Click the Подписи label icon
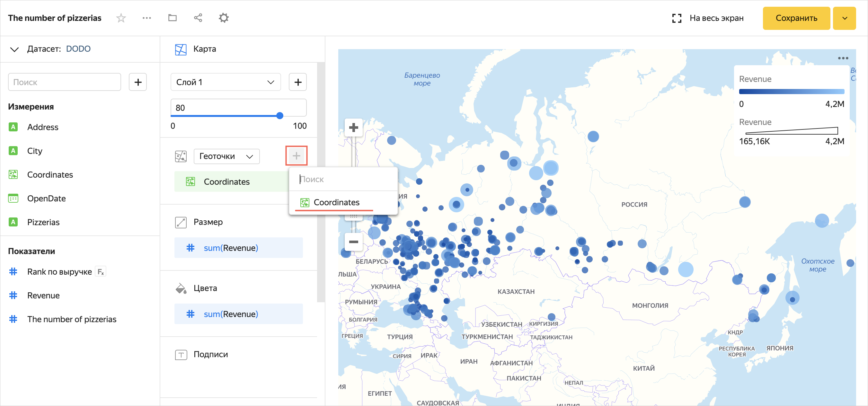The width and height of the screenshot is (868, 406). pos(181,355)
